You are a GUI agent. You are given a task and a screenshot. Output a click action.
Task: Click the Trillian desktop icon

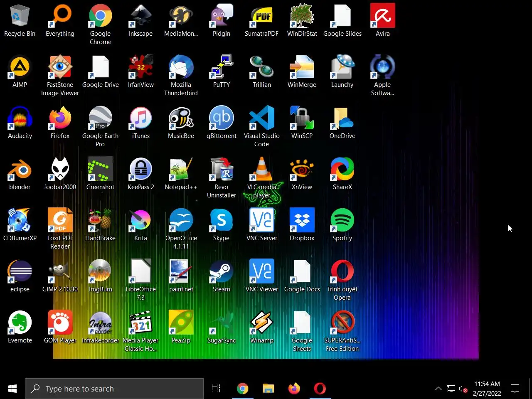pos(261,67)
